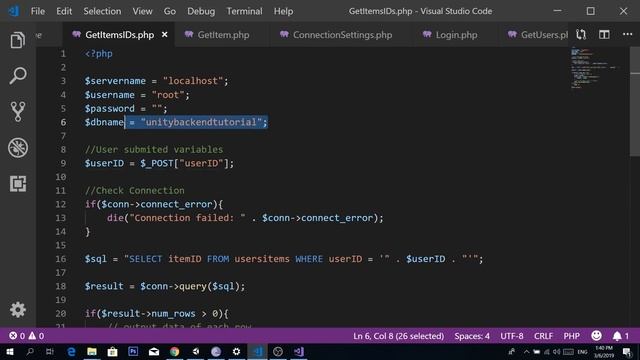This screenshot has width=640, height=360.
Task: Open the More Actions ellipsis menu
Action: coord(627,35)
